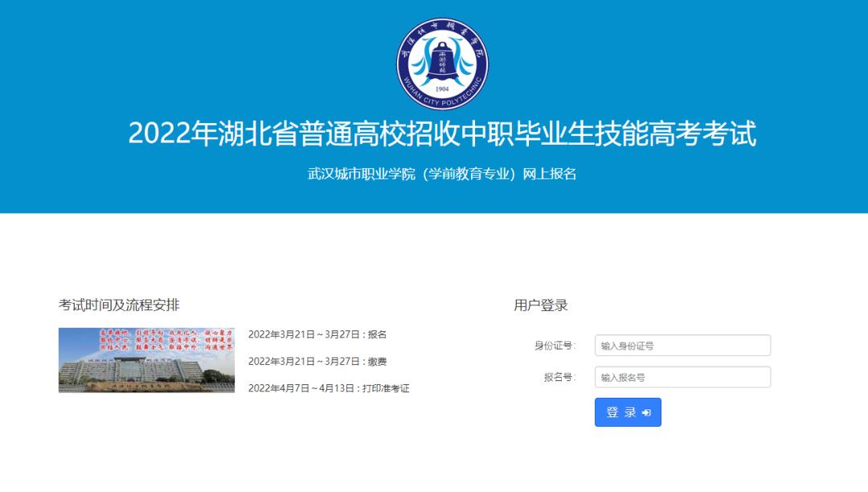Viewport: 868px width, 492px height.
Task: Click the 身份证号 field label
Action: pos(555,346)
